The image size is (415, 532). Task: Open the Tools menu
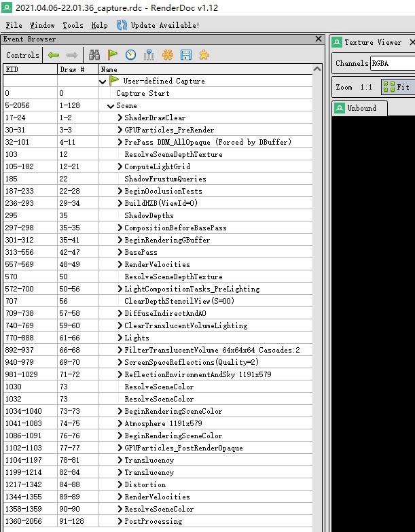point(73,25)
